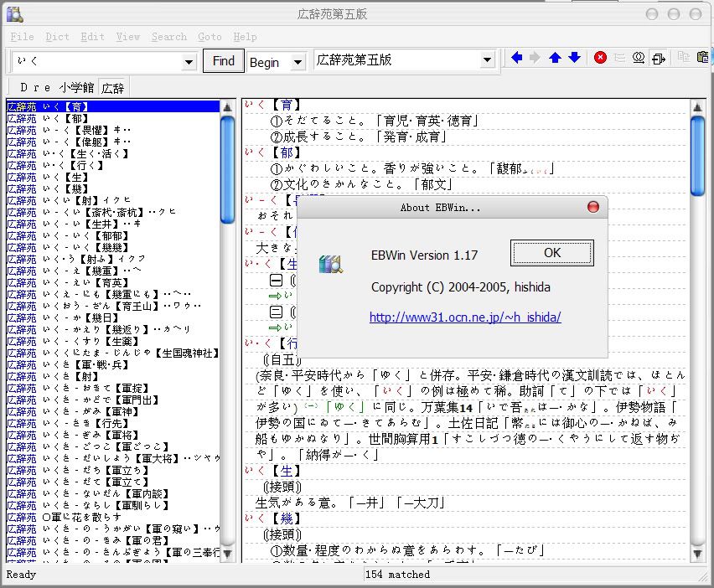Click the content pane scrollbar down arrow
The width and height of the screenshot is (714, 588).
click(697, 554)
